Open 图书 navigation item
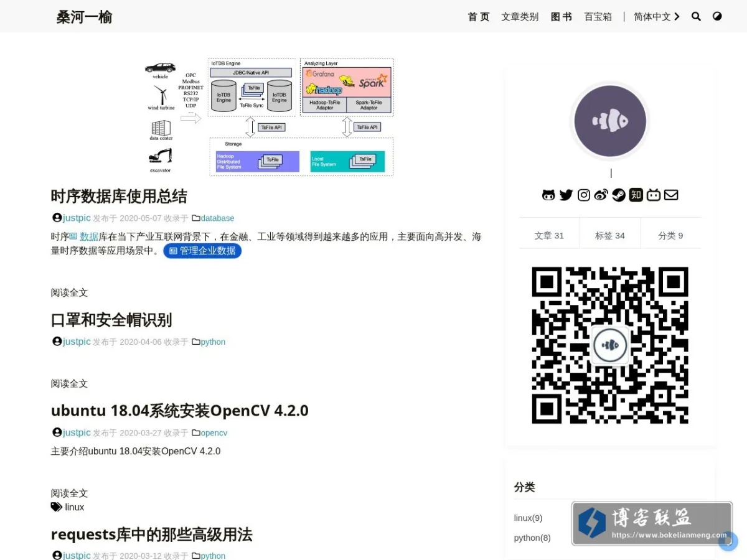Screen dimensions: 747x560 (561, 17)
